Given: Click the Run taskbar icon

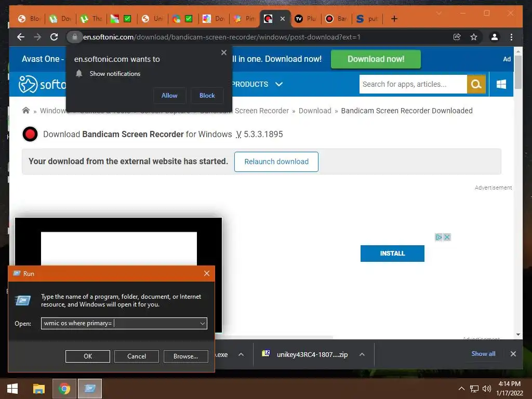Looking at the screenshot, I should (x=90, y=389).
